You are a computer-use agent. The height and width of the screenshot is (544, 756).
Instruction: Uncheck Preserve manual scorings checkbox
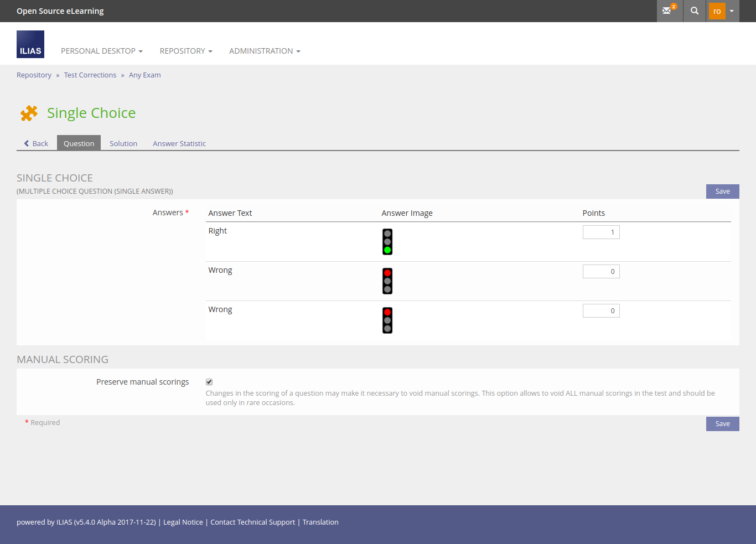[x=209, y=382]
